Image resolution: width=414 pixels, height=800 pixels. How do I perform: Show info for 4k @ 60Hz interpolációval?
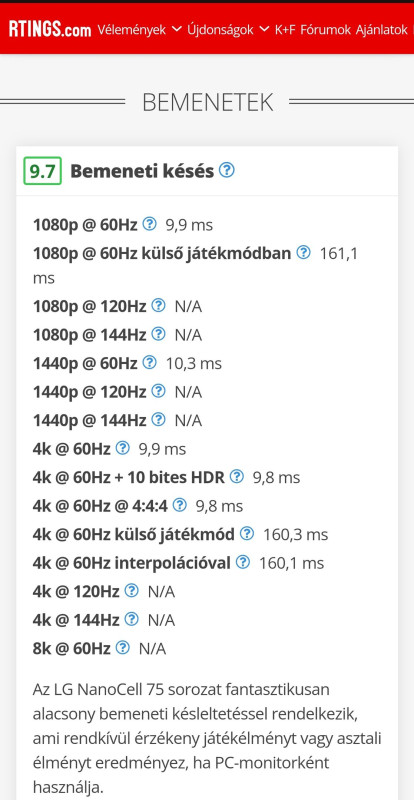pyautogui.click(x=242, y=562)
